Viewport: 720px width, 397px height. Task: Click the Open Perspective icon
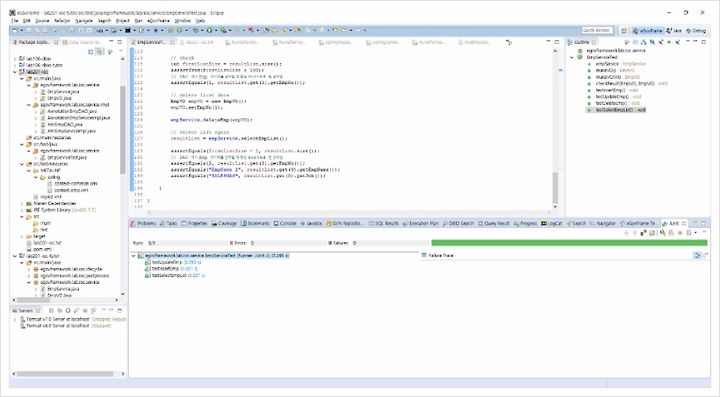(x=624, y=31)
